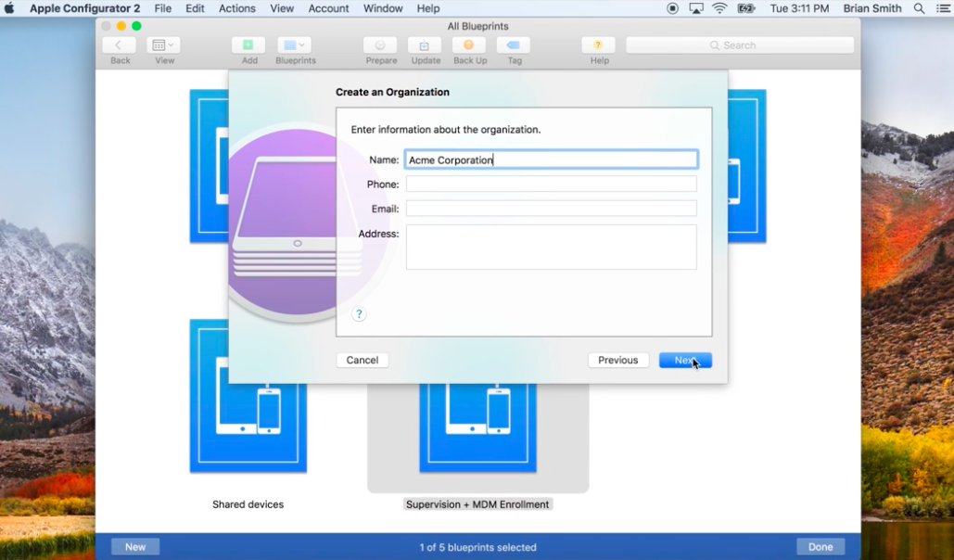Open the Account menu
The width and height of the screenshot is (954, 560).
tap(328, 8)
